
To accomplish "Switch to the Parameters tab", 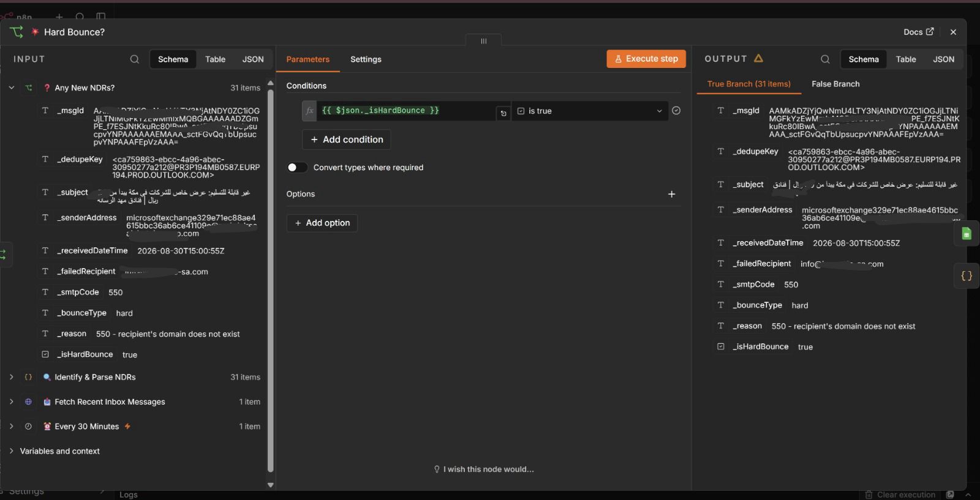I will [x=307, y=59].
